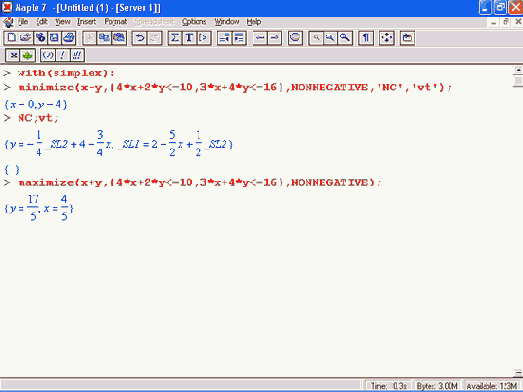Click the largest zoom magnifier icon
The width and height of the screenshot is (523, 392).
click(345, 38)
